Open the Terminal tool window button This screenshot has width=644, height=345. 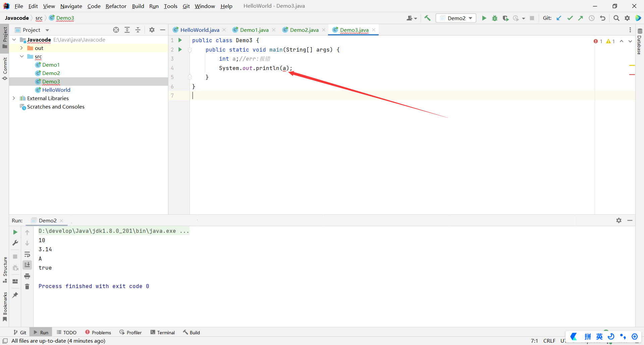tap(163, 332)
